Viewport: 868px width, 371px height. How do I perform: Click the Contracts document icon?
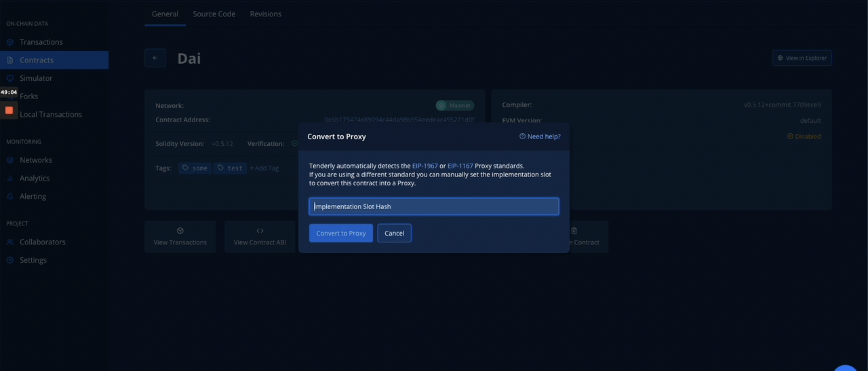point(10,60)
